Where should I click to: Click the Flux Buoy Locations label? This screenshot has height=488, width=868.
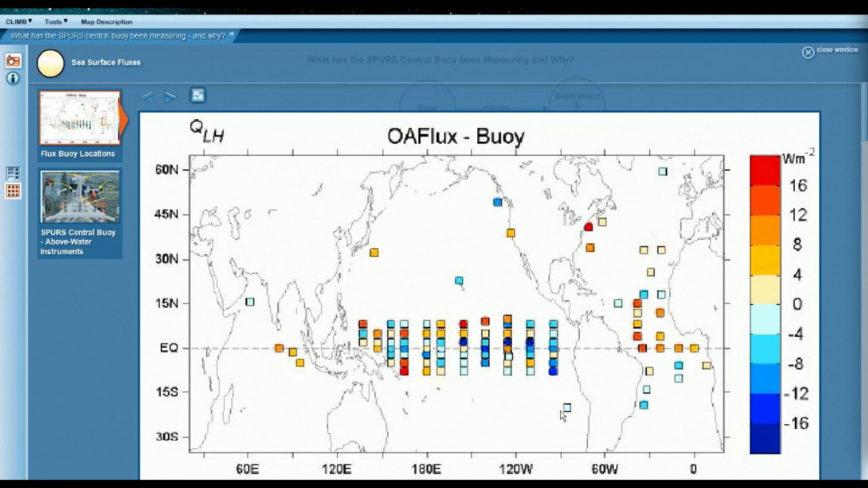click(78, 154)
